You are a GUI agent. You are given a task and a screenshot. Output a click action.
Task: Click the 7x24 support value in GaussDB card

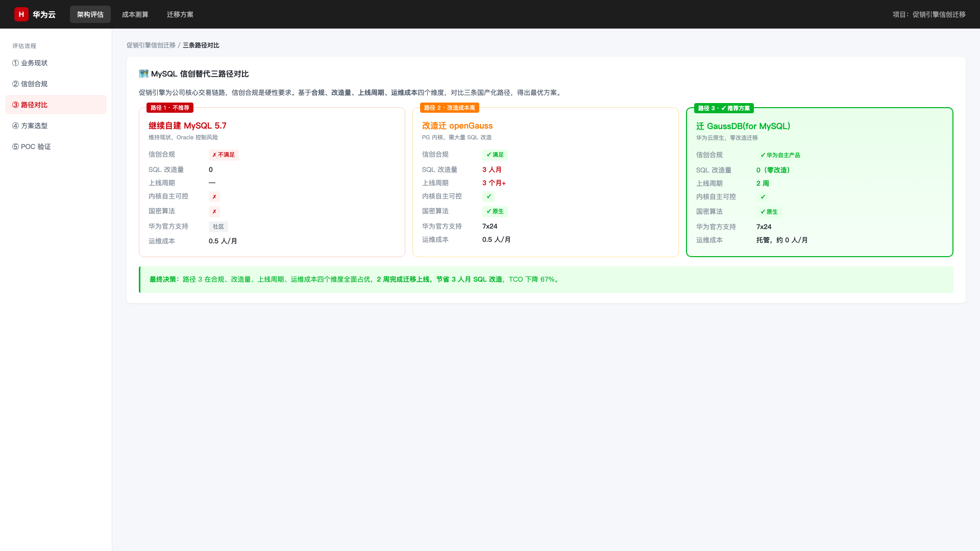coord(764,227)
